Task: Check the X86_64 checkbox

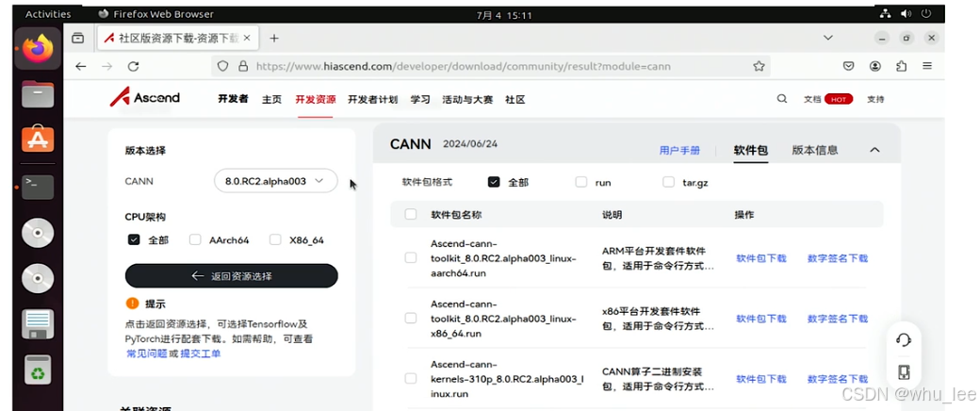Action: point(275,239)
